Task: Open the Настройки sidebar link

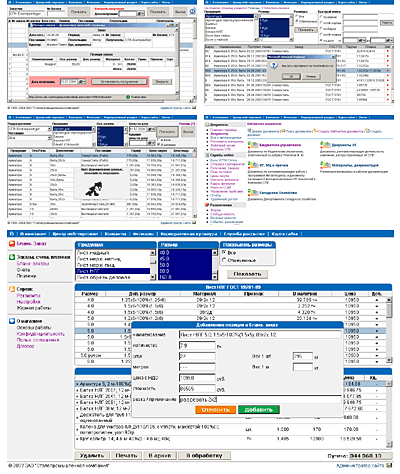Action: click(x=29, y=302)
